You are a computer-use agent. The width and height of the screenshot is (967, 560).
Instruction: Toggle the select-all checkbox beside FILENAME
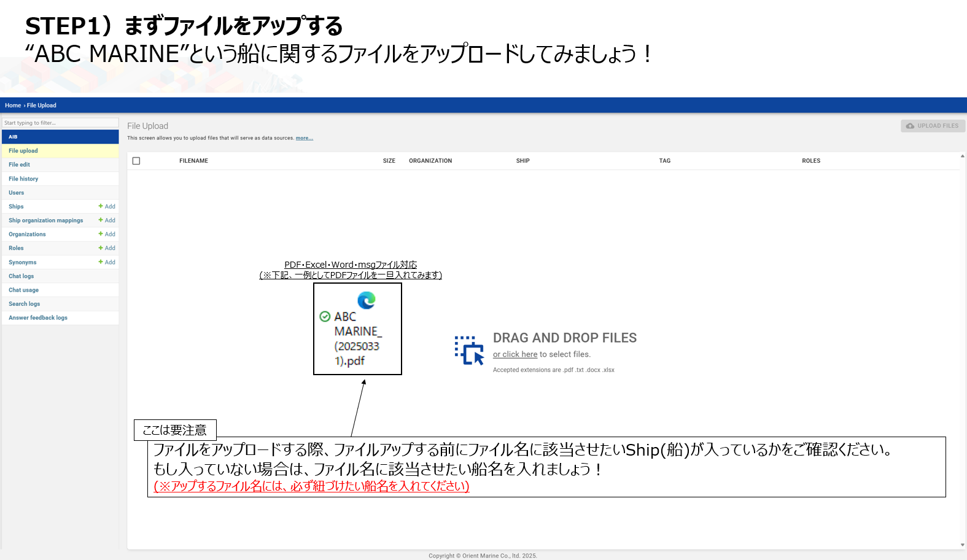coord(136,161)
